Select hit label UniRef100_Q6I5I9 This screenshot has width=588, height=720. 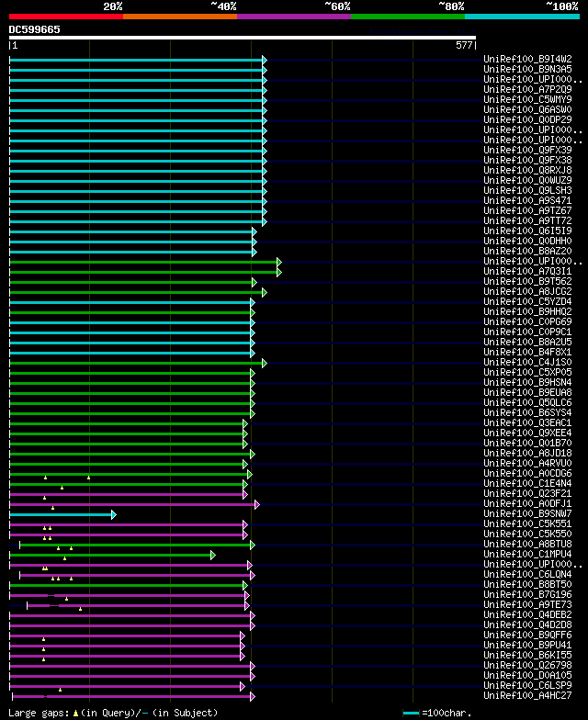click(527, 231)
